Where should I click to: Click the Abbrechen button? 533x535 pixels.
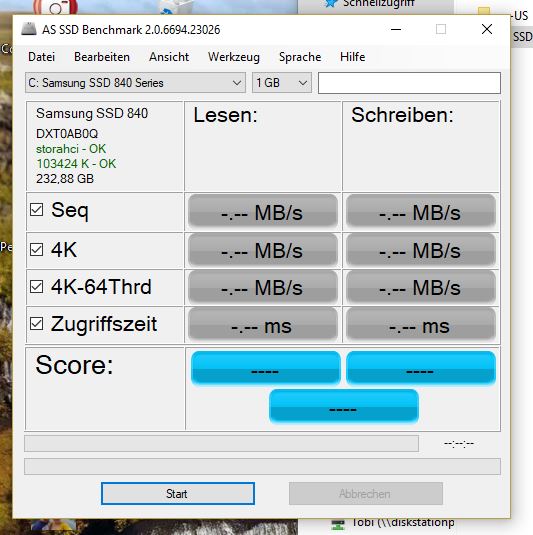click(x=366, y=493)
